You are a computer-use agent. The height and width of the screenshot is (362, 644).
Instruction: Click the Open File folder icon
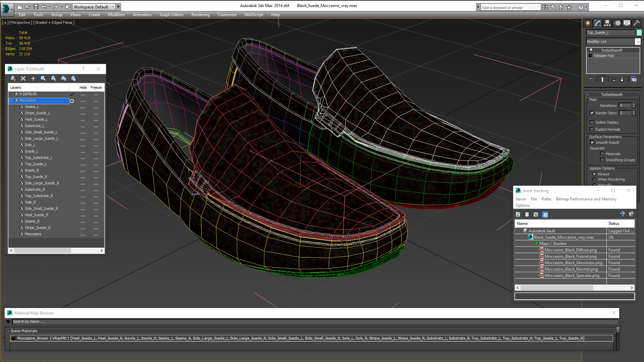click(28, 7)
